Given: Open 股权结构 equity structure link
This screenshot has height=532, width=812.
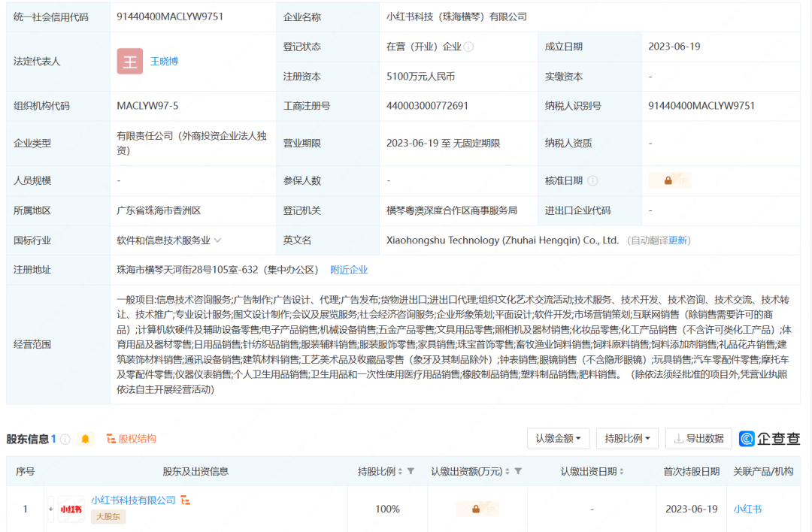Looking at the screenshot, I should [131, 439].
